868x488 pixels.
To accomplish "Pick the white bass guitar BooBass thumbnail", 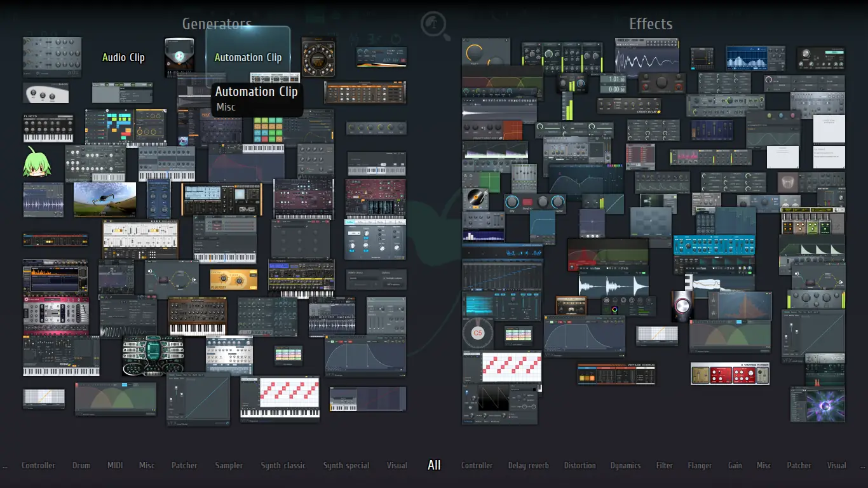I will pos(46,93).
